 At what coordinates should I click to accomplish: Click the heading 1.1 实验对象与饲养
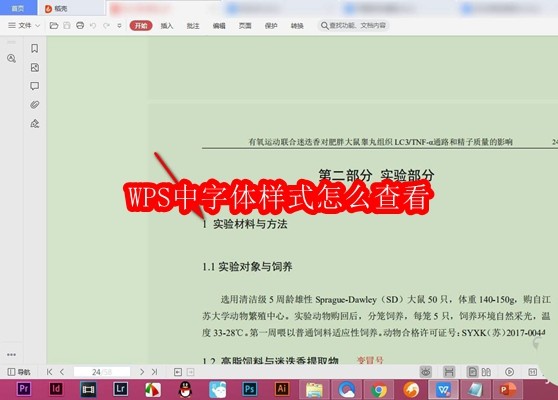tap(247, 267)
